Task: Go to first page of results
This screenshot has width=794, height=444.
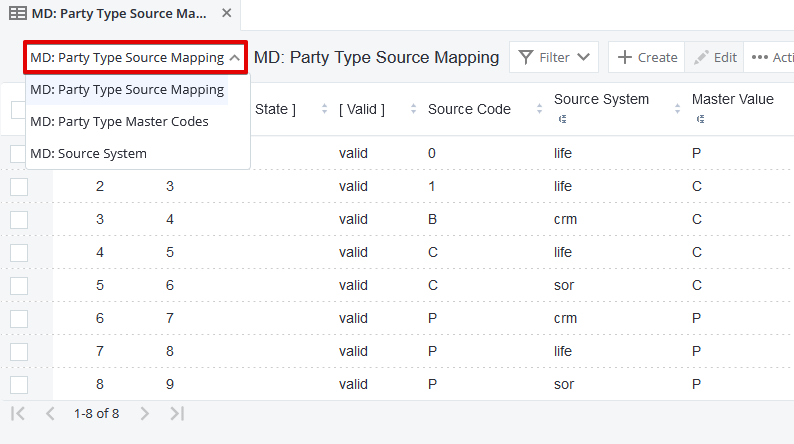Action: click(x=18, y=413)
